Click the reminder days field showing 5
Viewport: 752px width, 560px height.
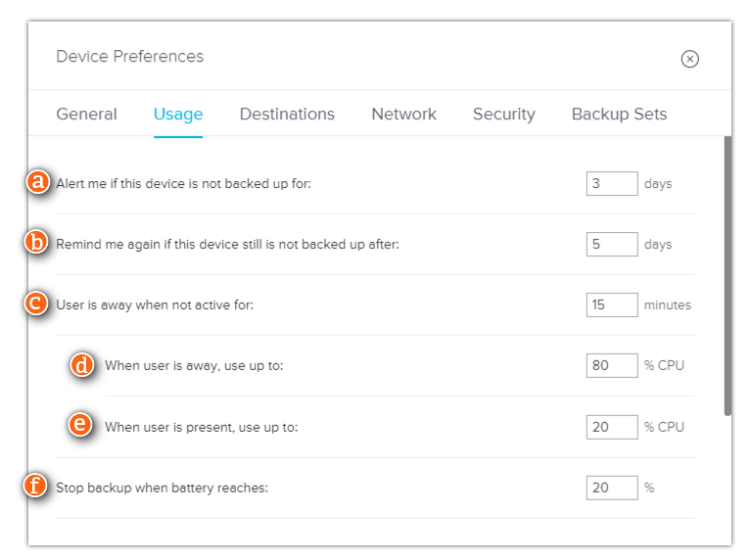pyautogui.click(x=612, y=244)
